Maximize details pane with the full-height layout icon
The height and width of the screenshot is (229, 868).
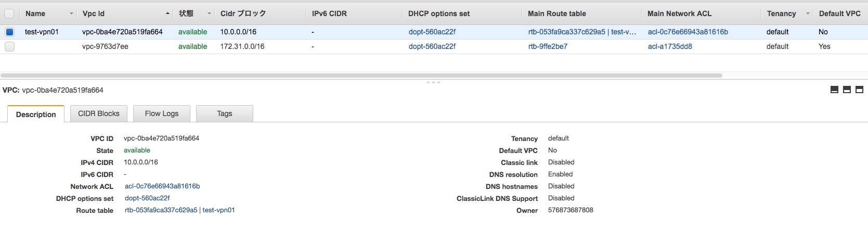tap(859, 90)
